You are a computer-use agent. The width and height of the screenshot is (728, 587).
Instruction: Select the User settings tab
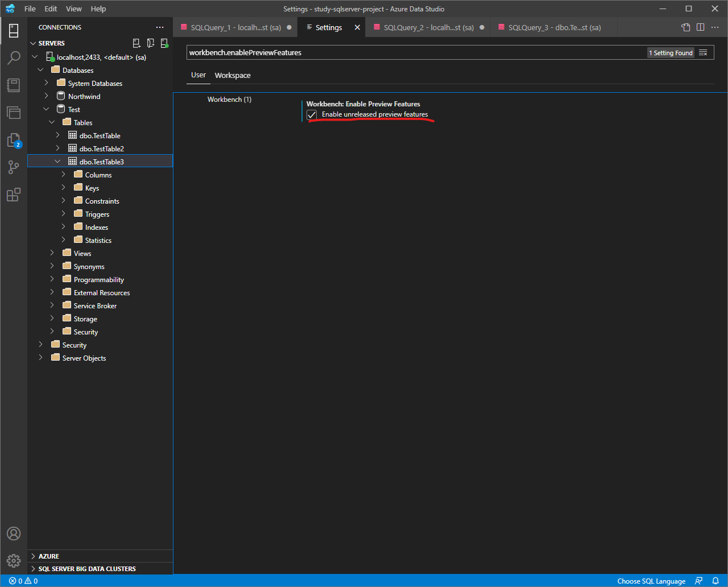[198, 75]
